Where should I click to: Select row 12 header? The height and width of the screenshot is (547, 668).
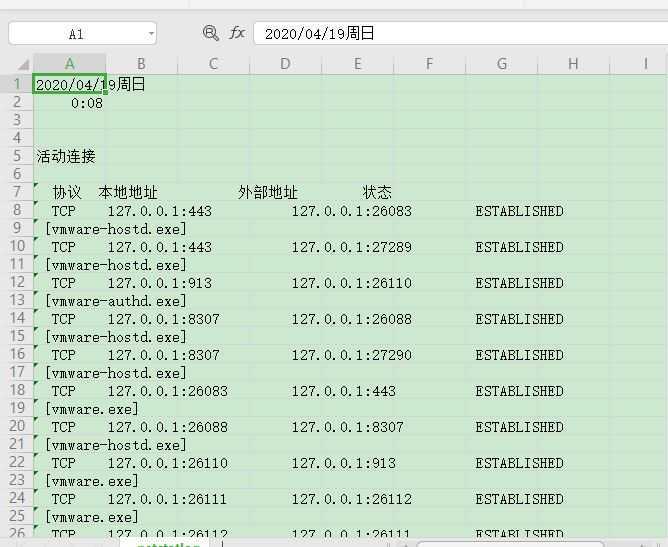coord(17,282)
